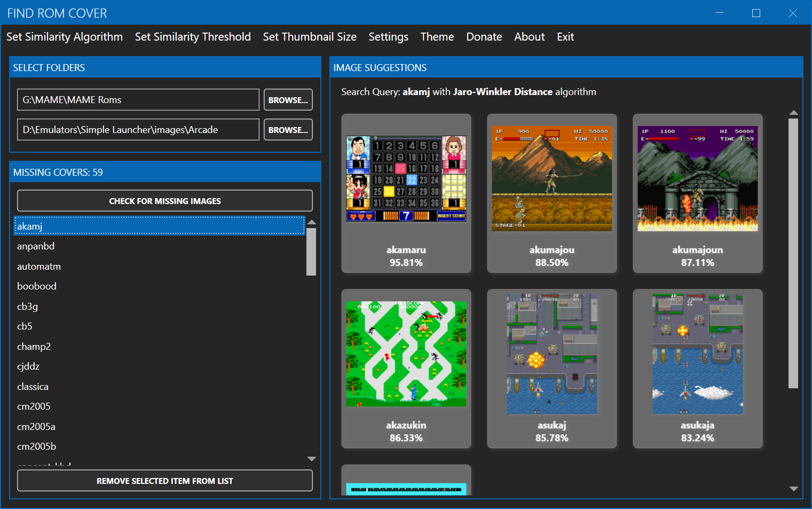
Task: Choose akazukin 86.33% image suggestion
Action: [406, 369]
